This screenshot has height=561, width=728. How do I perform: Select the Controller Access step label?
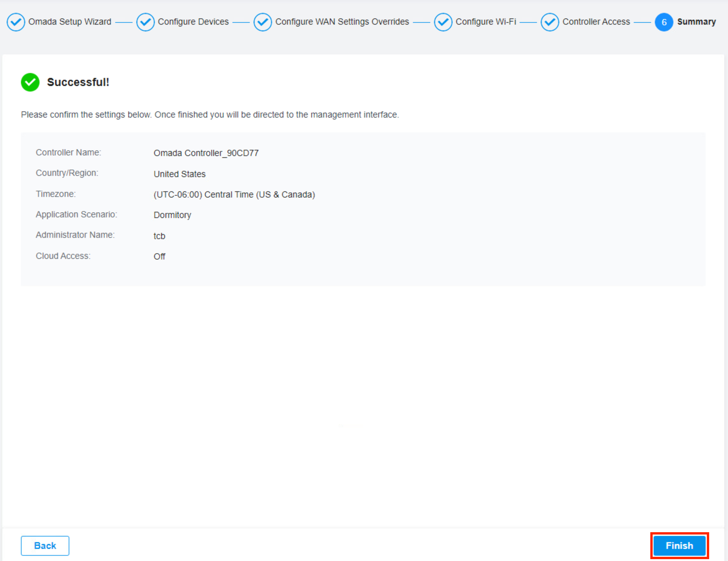(596, 22)
